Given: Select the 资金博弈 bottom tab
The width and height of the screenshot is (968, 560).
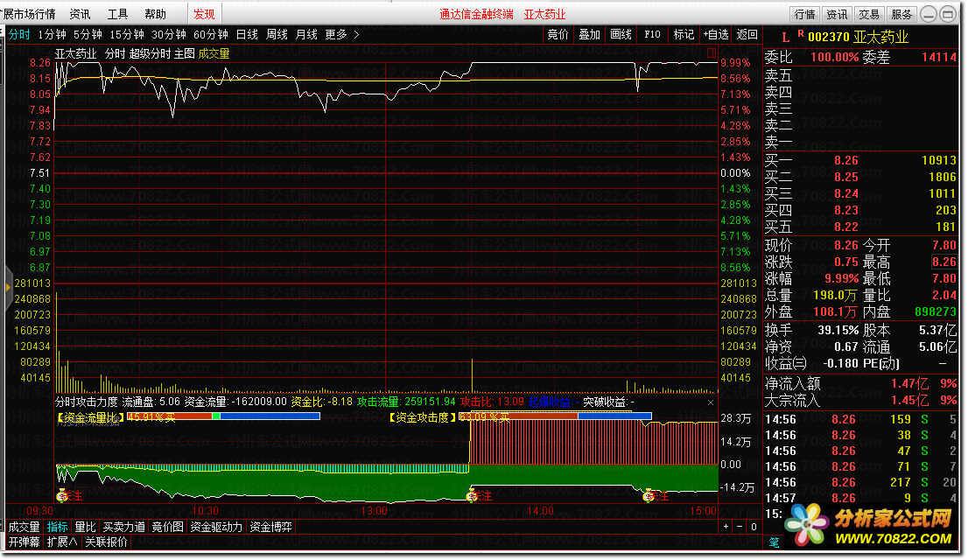Looking at the screenshot, I should (x=270, y=528).
